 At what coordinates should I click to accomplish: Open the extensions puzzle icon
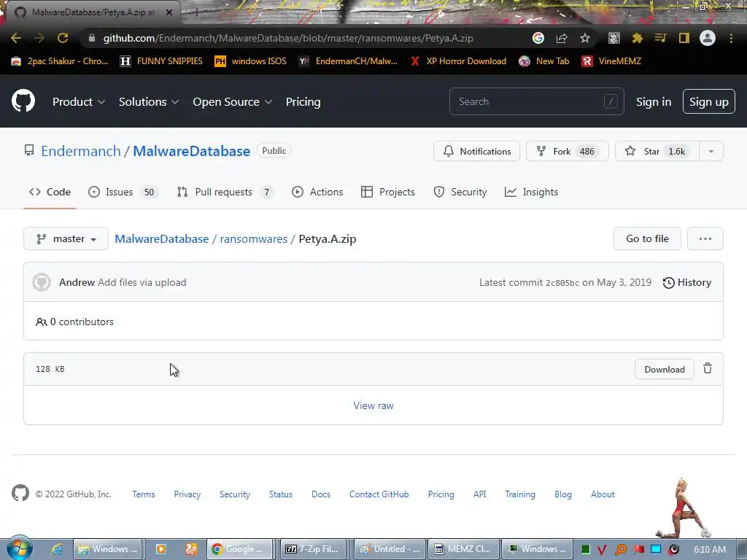(x=637, y=38)
